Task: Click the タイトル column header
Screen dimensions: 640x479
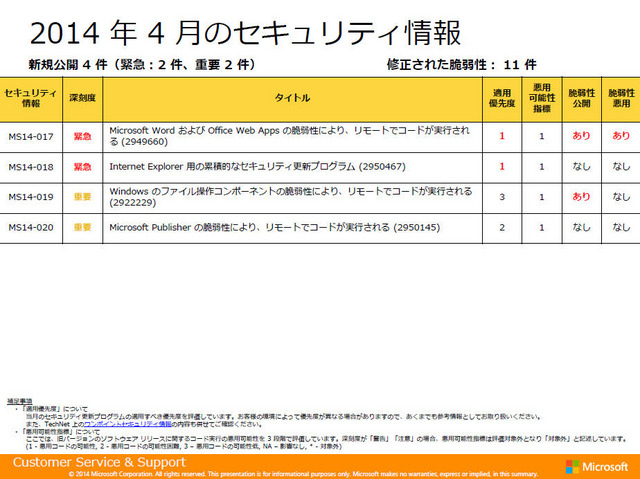Action: coord(292,98)
